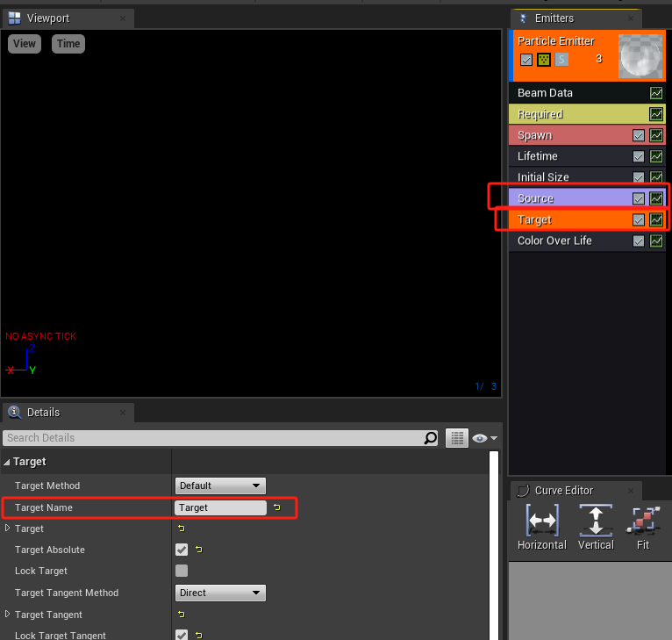The image size is (672, 640).
Task: Switch to the Curve Editor tab
Action: pos(575,490)
